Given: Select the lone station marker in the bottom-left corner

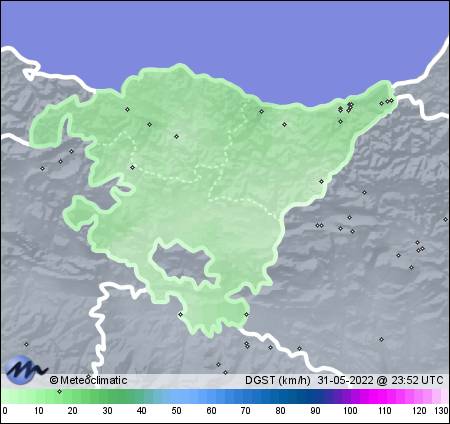Looking at the screenshot, I should 26,344.
